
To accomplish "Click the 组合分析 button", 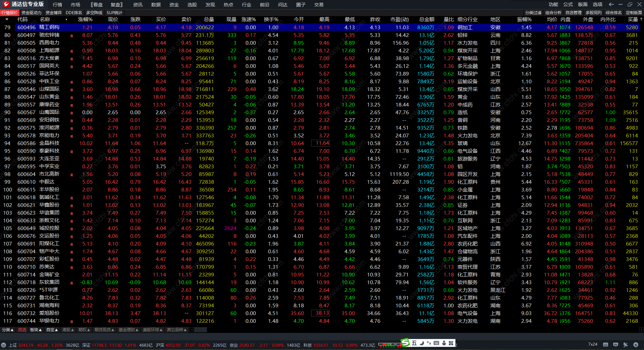I will 553,13.
